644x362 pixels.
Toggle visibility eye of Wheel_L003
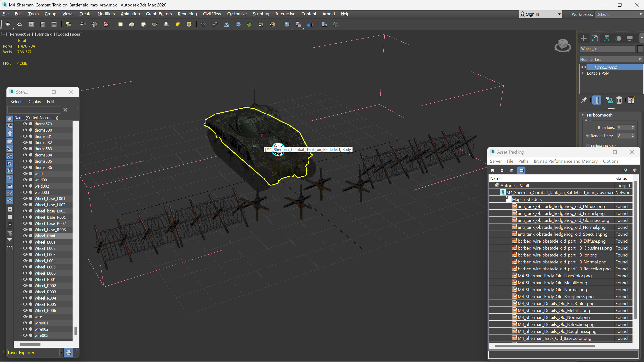(25, 254)
